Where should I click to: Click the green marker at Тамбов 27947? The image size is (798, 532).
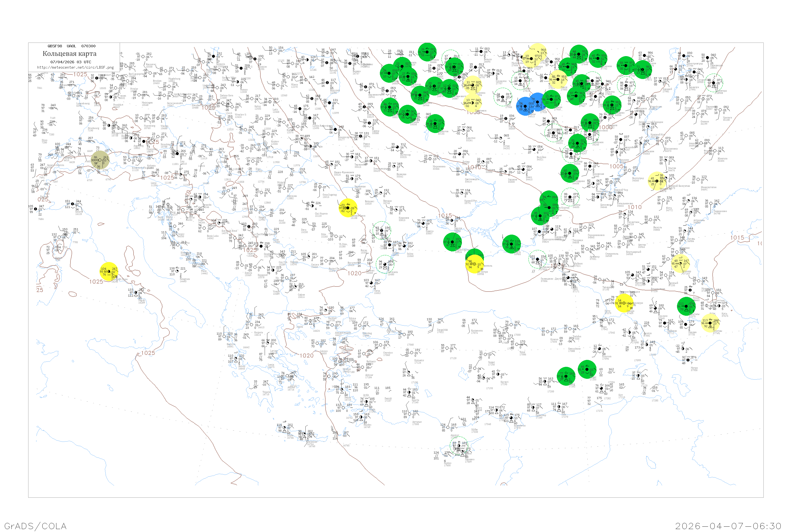pos(576,96)
